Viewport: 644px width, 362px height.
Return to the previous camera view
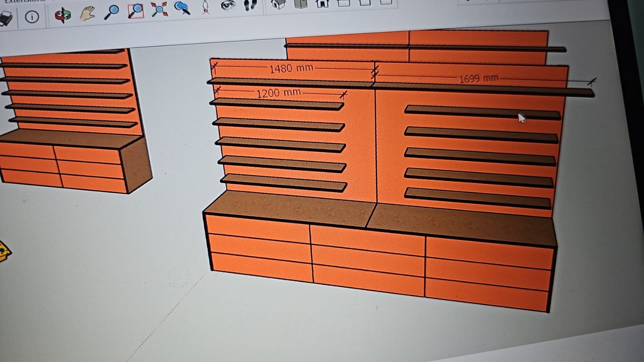click(x=182, y=8)
